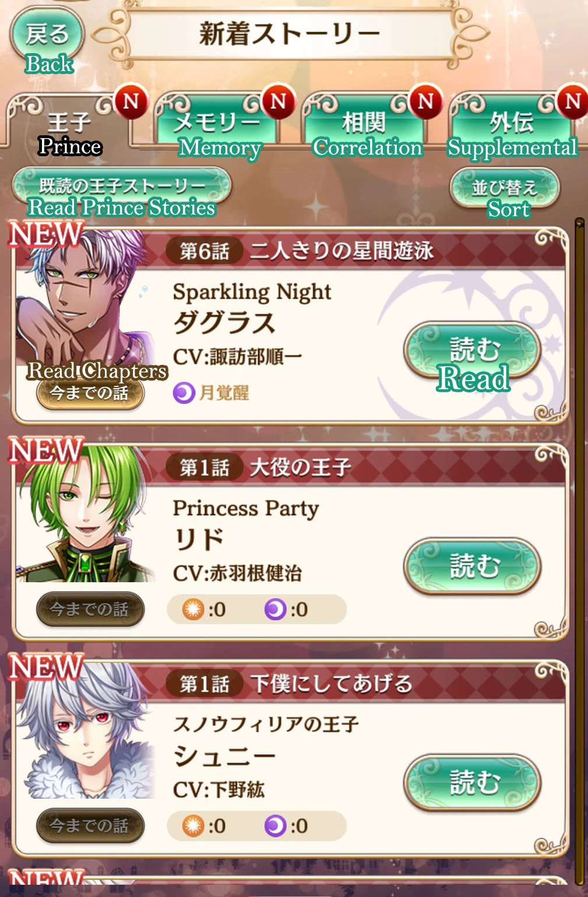Open previous chapters for Schnee
Image resolution: width=588 pixels, height=897 pixels.
pos(90,825)
